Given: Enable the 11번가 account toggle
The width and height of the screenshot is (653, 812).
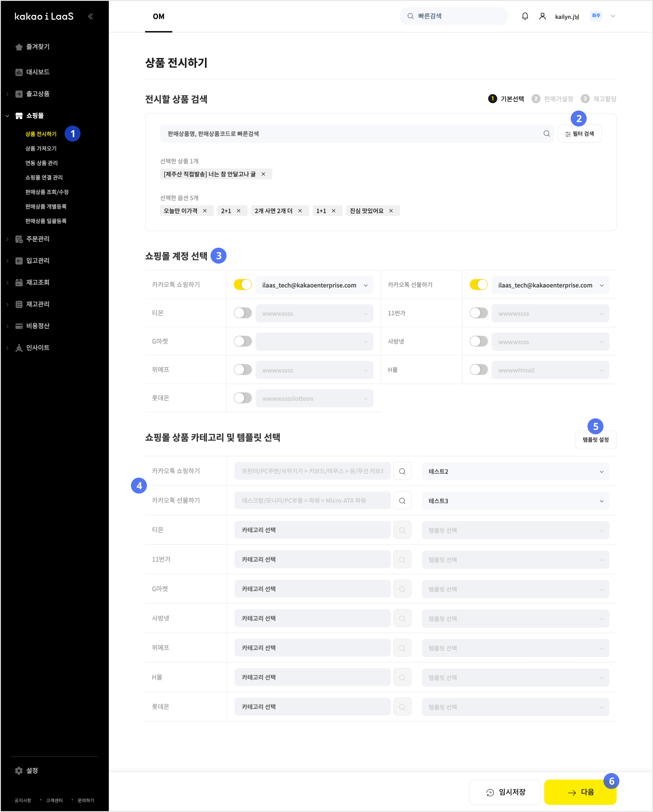Looking at the screenshot, I should [478, 313].
